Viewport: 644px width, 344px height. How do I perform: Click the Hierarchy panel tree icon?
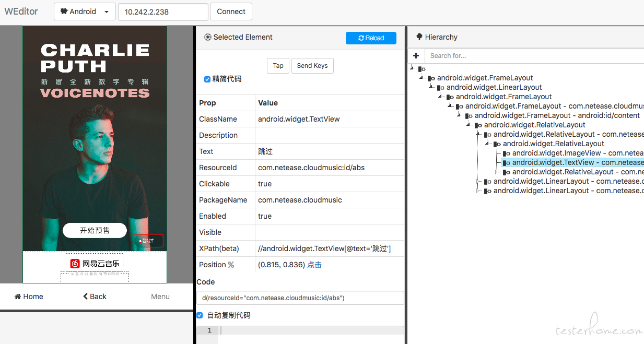point(419,37)
